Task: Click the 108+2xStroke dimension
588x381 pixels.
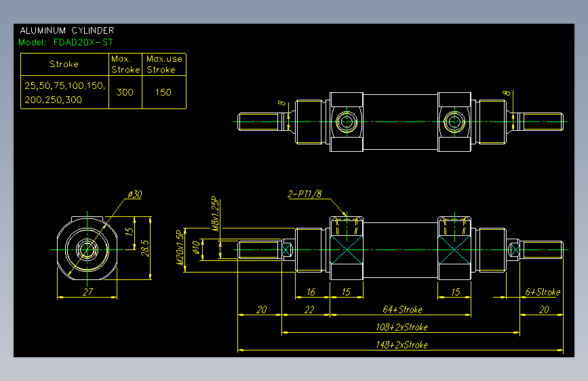Action: (x=401, y=327)
